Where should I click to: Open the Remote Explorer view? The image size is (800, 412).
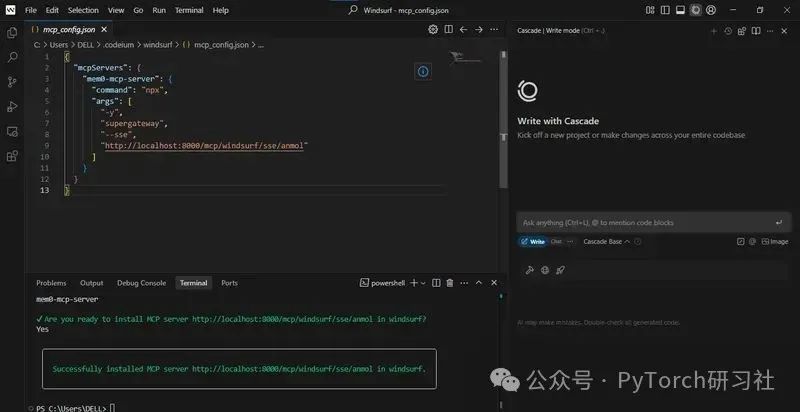12,132
